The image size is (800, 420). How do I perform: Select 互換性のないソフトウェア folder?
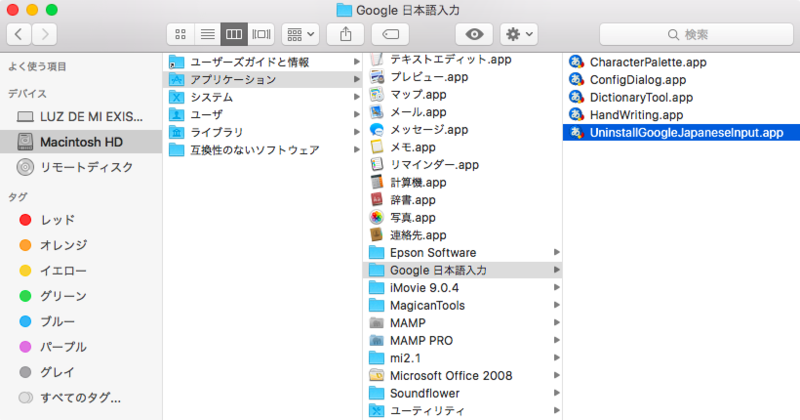coord(262,150)
